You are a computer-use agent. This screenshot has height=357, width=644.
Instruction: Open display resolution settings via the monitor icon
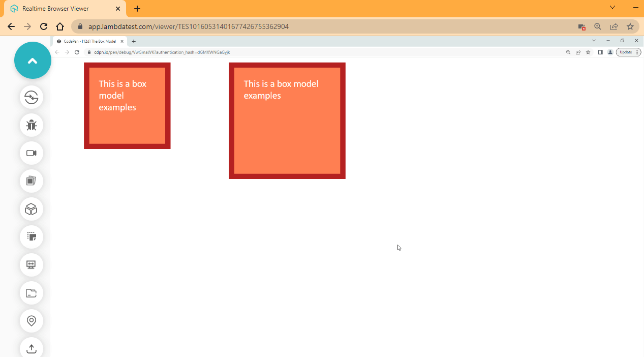(32, 265)
